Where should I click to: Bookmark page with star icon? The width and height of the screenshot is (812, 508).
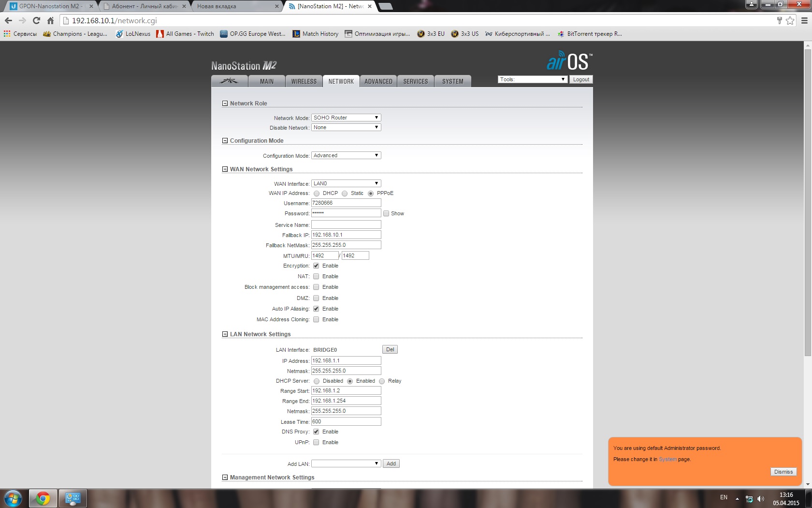790,20
